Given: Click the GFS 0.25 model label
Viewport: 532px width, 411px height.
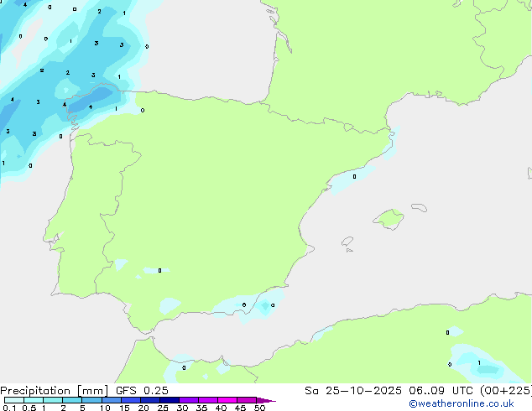Looking at the screenshot, I should [x=142, y=391].
